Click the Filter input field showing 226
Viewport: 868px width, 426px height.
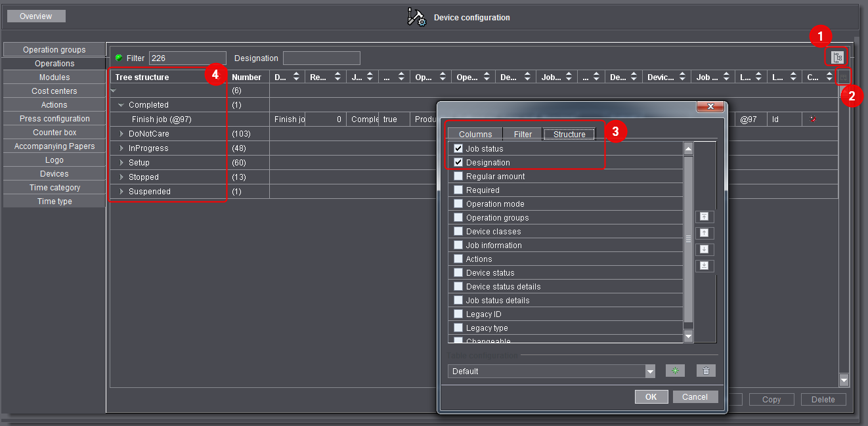click(187, 58)
